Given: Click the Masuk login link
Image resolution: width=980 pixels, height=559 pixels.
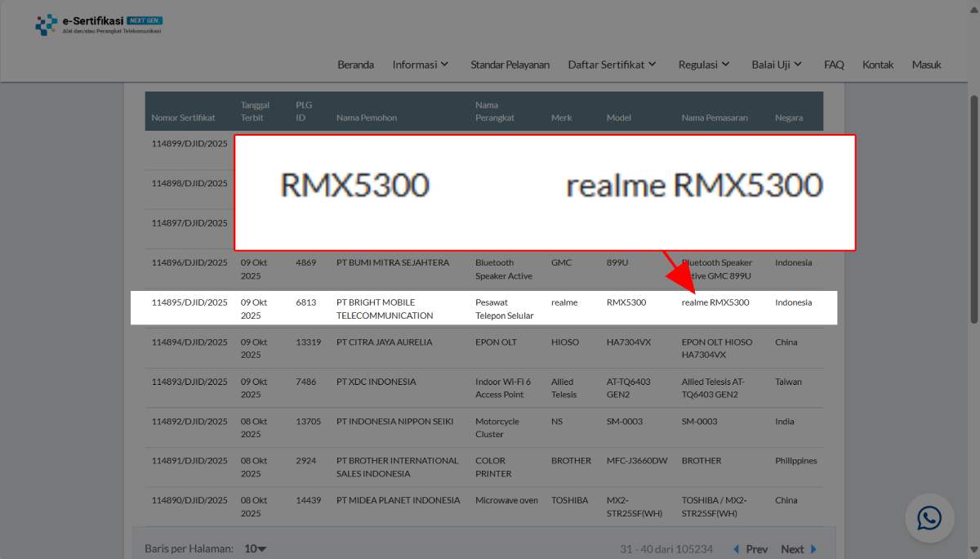Looking at the screenshot, I should click(926, 65).
